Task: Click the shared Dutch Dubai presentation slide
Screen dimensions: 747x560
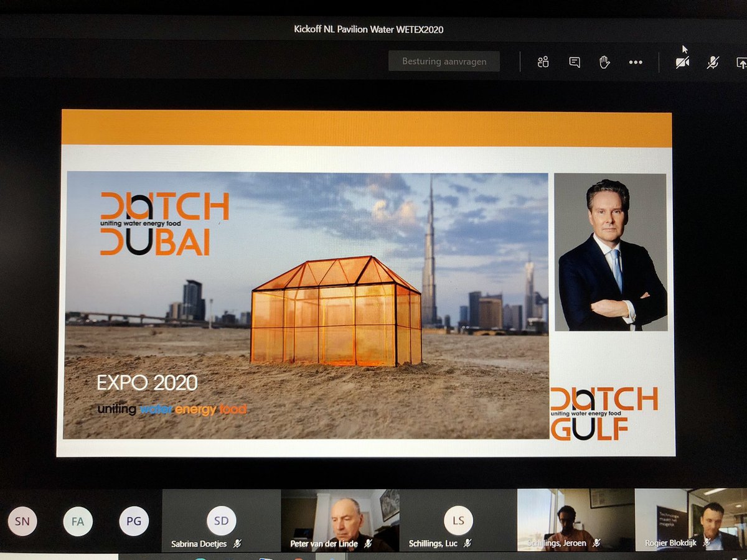Action: 366,284
